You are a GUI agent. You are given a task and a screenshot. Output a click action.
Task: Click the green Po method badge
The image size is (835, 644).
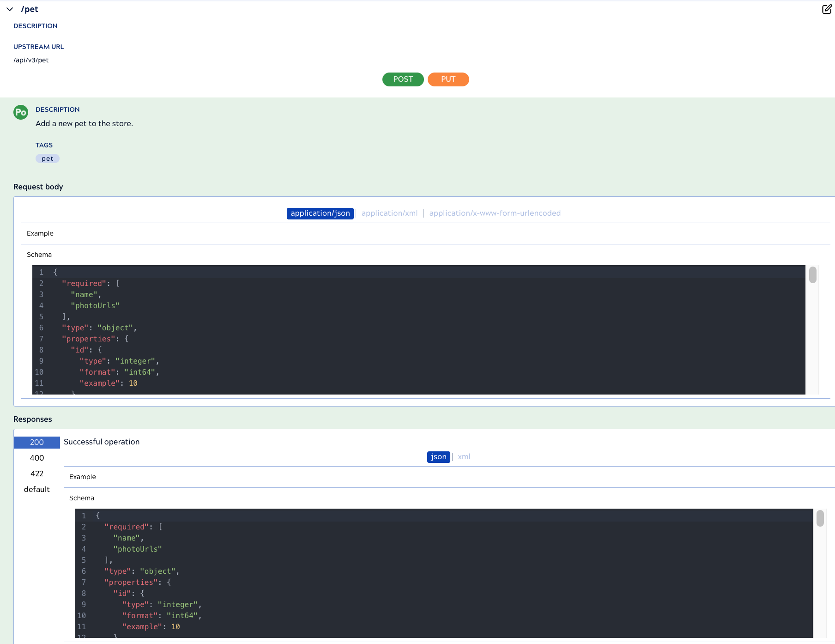[x=21, y=112]
